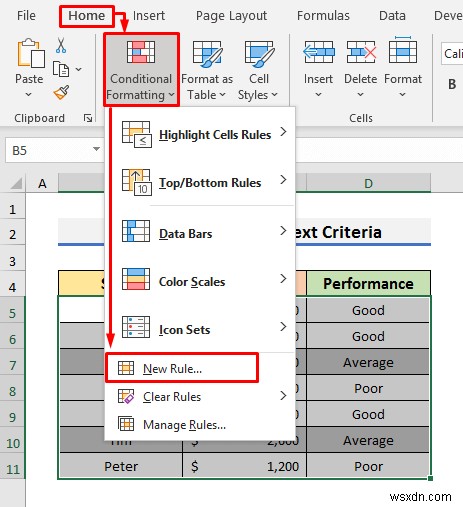Open Format as Table gallery
The height and width of the screenshot is (507, 463).
coord(207,70)
